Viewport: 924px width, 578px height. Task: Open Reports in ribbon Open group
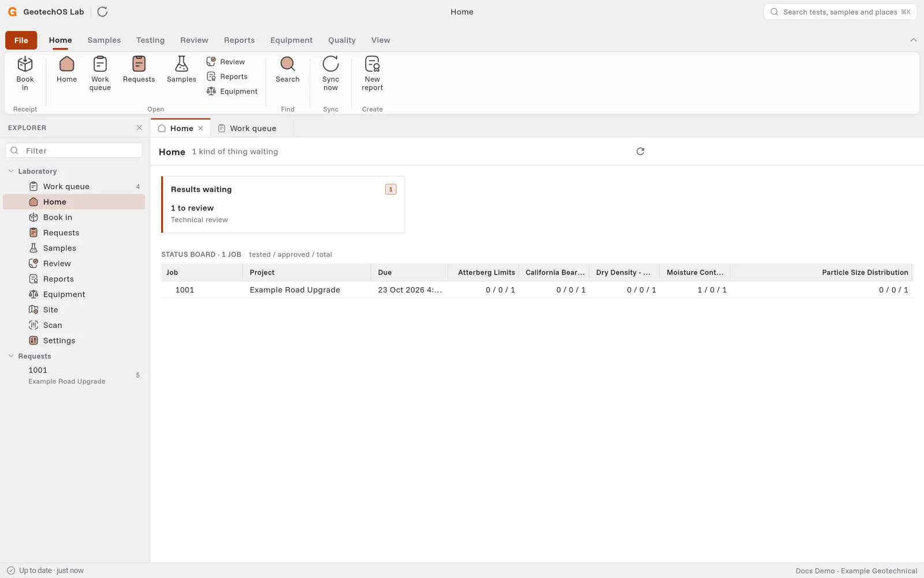click(x=227, y=76)
